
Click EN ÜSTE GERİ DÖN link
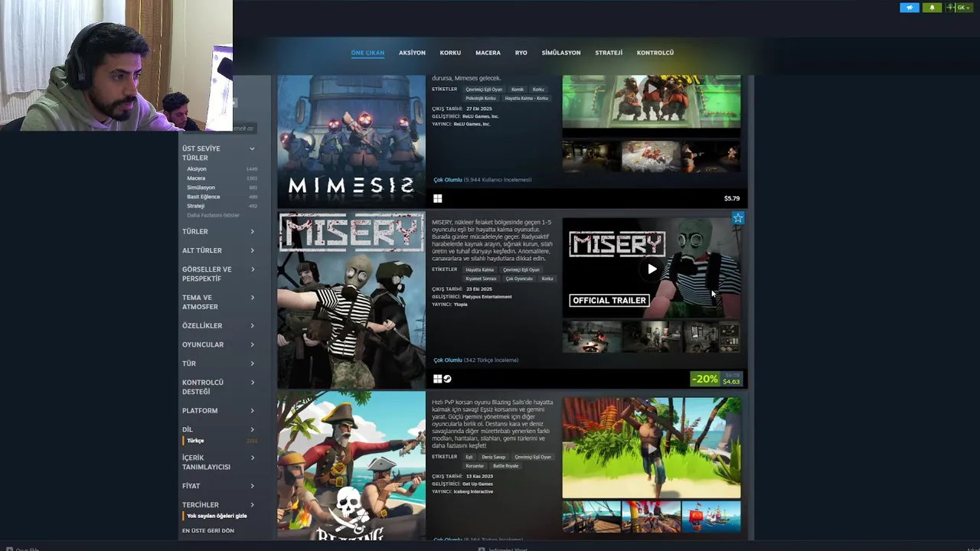(208, 530)
